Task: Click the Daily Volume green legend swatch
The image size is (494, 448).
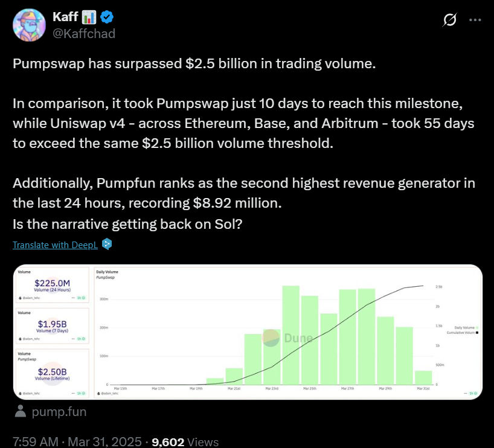Action: 477,328
